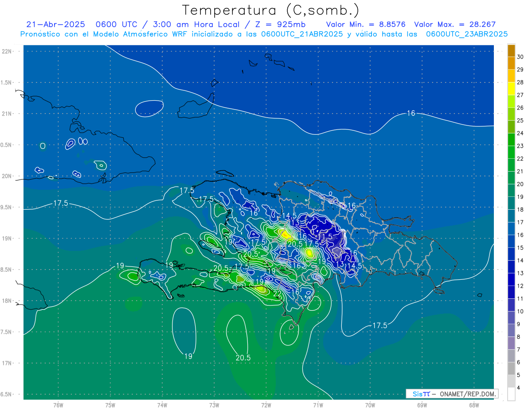
Task: Click the lime swatch between 26 and 27
Action: [511, 101]
